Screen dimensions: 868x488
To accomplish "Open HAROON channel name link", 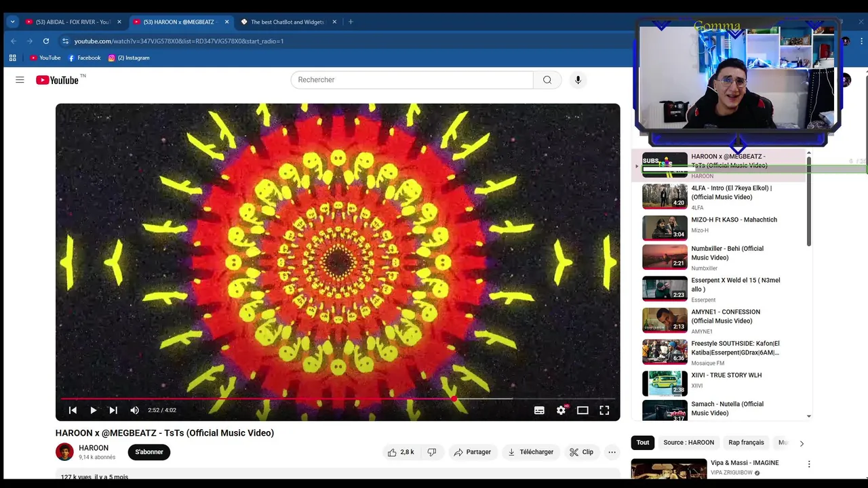I will coord(94,448).
